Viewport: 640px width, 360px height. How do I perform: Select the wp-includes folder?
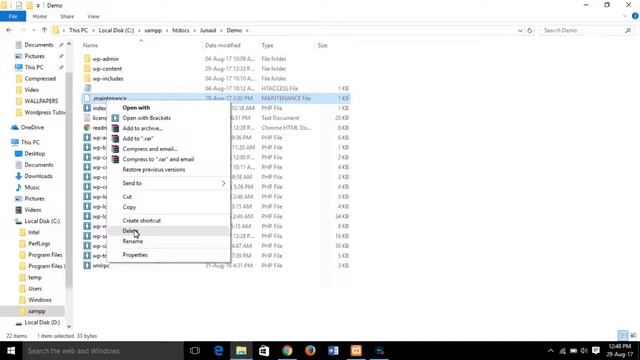coord(108,78)
